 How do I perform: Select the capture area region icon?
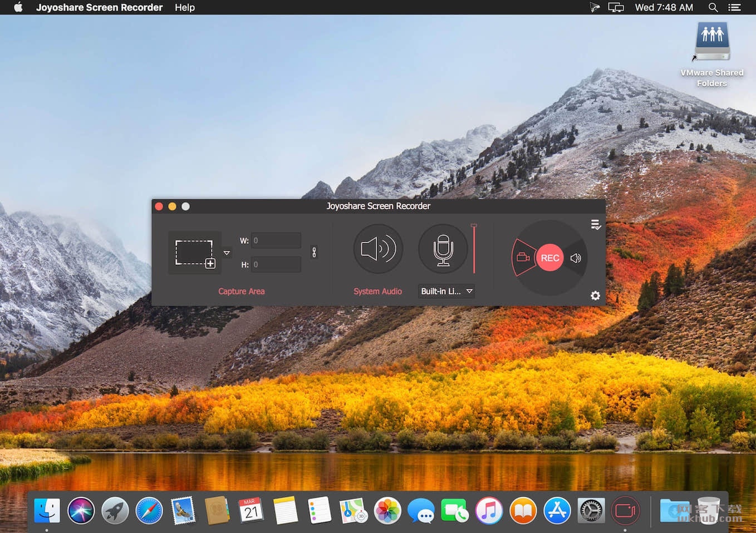click(195, 253)
